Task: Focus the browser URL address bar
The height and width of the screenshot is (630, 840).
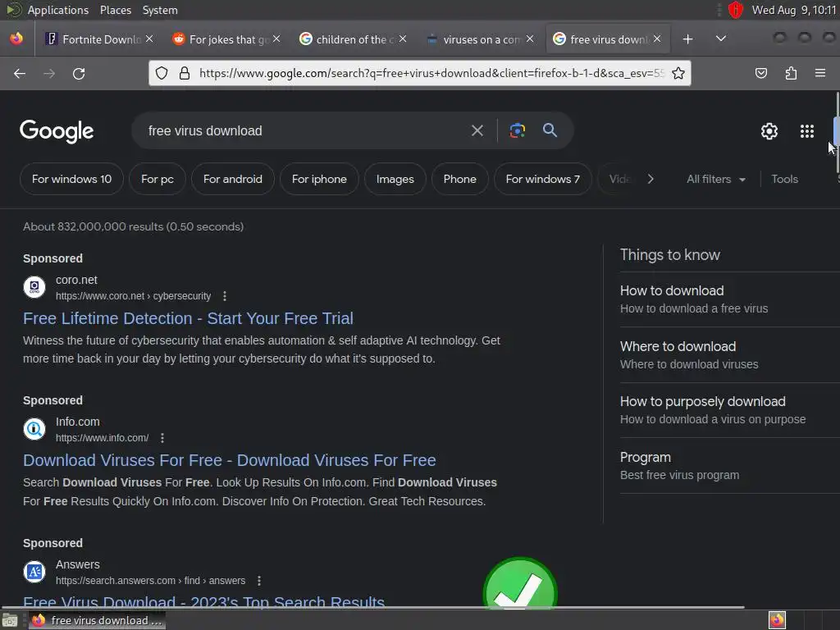Action: 431,73
